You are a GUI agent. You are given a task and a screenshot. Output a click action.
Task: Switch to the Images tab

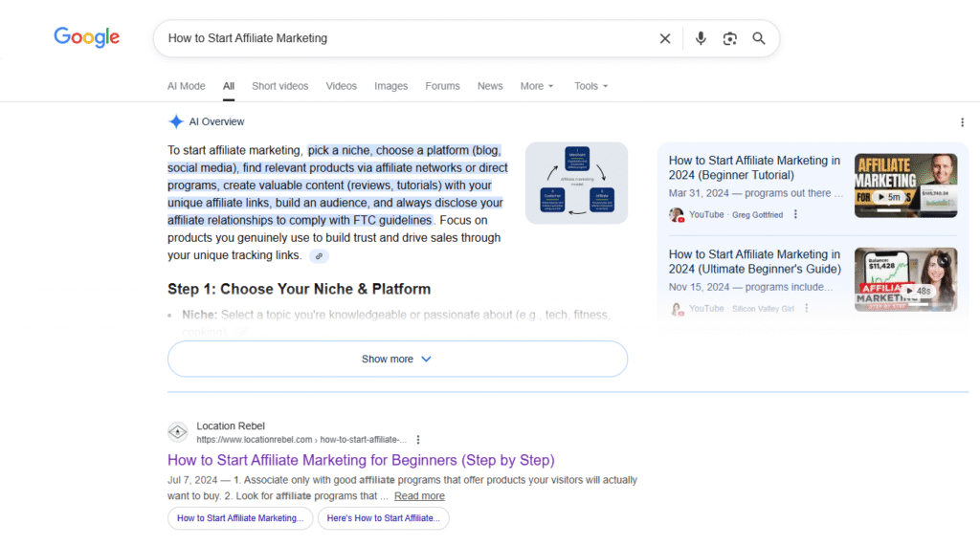click(x=390, y=86)
